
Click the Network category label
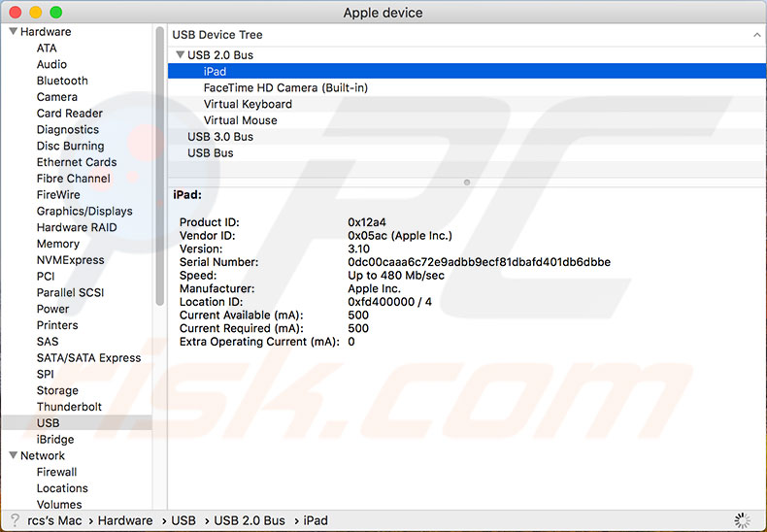point(43,455)
